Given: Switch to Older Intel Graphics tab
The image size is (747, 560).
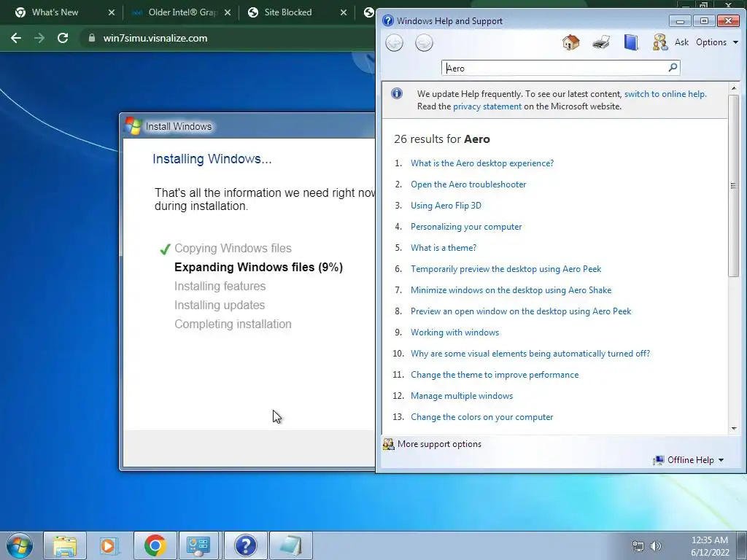Looking at the screenshot, I should tap(182, 12).
